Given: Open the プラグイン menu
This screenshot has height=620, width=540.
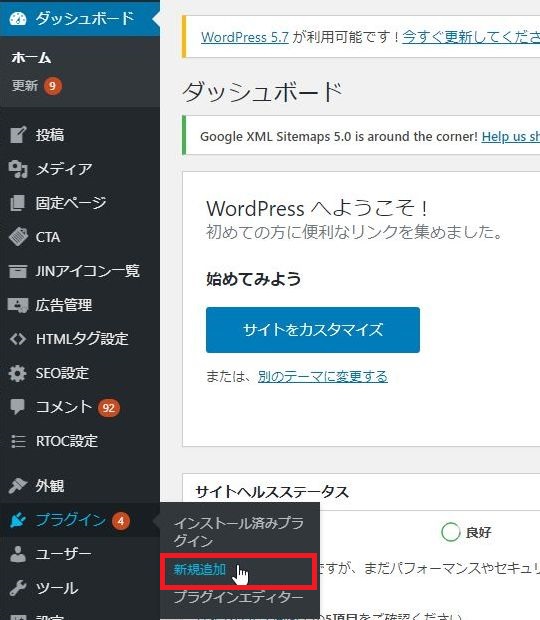Looking at the screenshot, I should pos(80,520).
